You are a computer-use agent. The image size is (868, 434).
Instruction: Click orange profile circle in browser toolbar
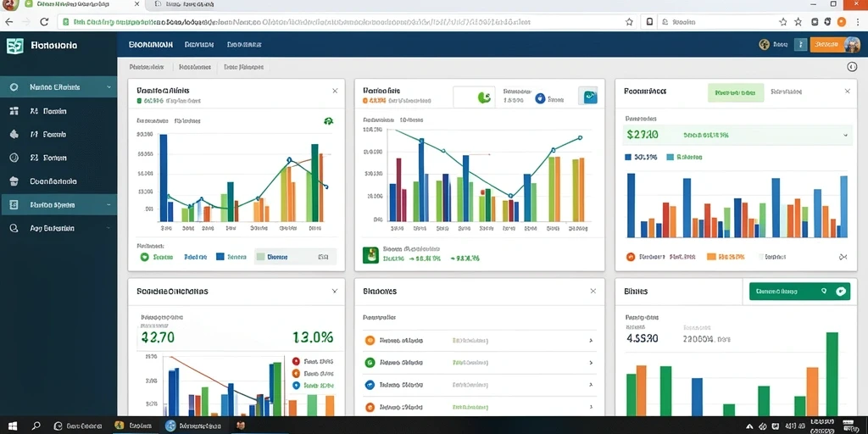point(842,22)
